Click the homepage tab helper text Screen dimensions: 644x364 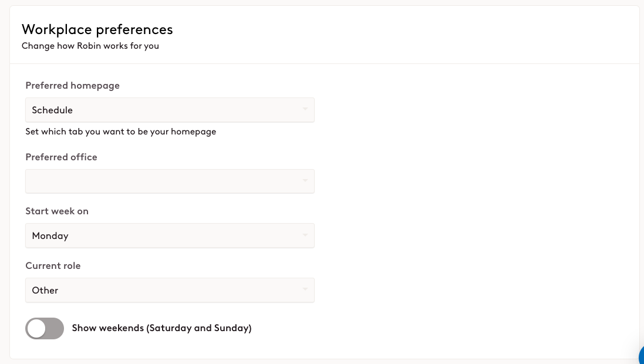coord(120,132)
